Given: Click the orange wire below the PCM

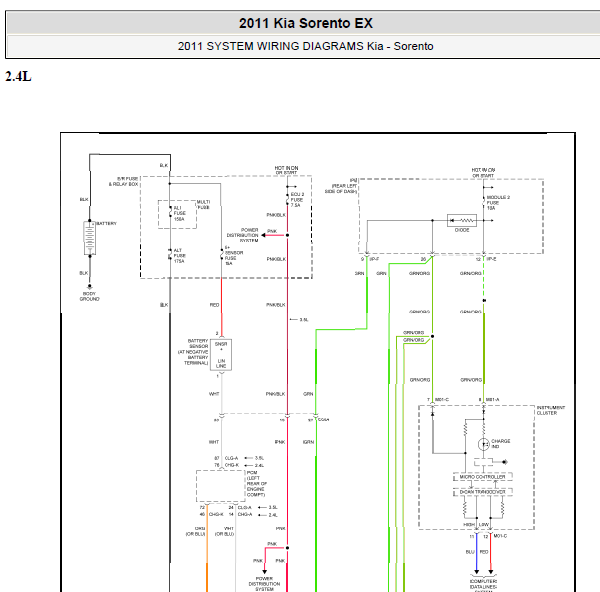Looking at the screenshot, I should click(207, 551).
